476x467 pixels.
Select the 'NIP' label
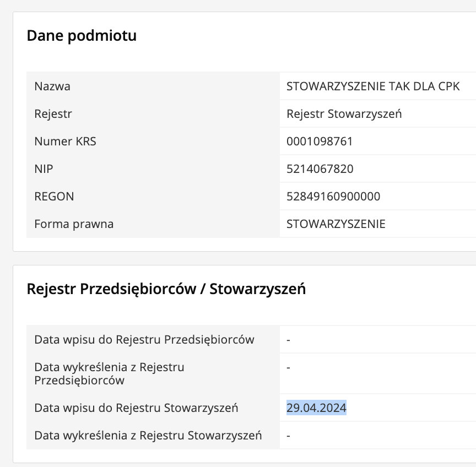[44, 169]
